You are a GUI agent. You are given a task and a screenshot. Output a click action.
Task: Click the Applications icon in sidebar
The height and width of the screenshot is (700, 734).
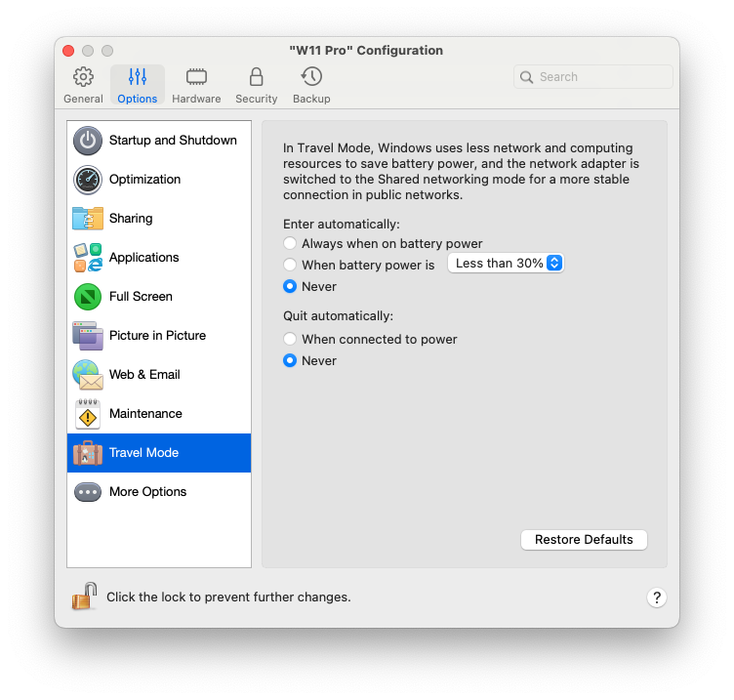(88, 258)
